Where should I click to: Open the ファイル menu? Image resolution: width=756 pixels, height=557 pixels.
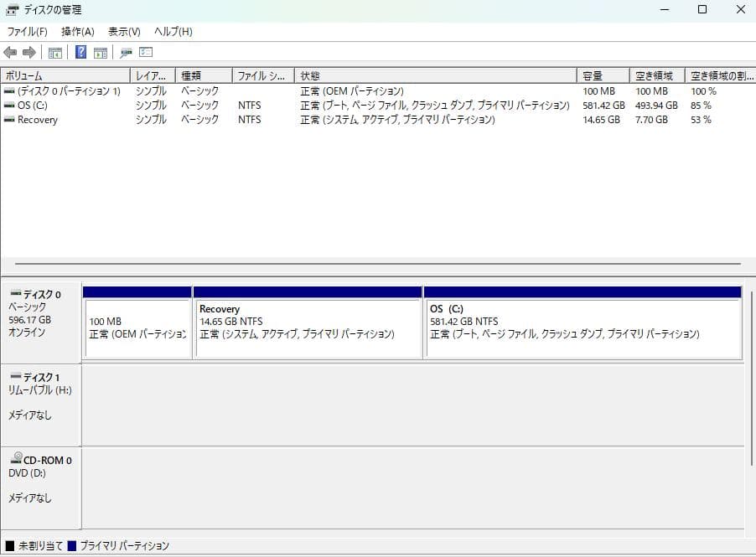point(23,31)
